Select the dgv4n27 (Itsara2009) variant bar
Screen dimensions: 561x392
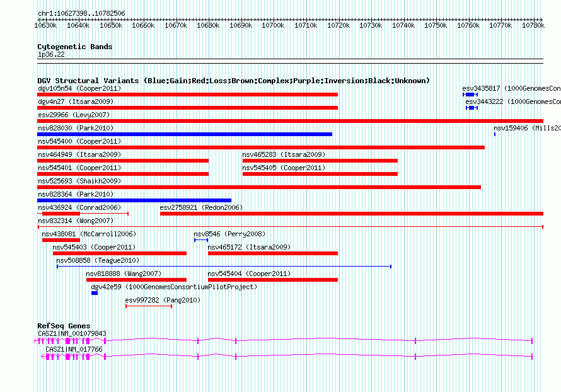187,108
